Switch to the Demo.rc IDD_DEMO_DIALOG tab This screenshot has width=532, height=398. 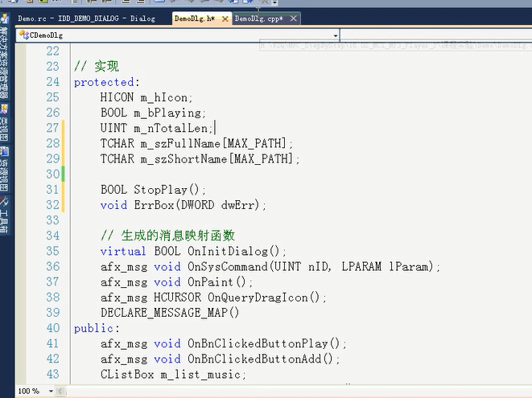click(86, 18)
